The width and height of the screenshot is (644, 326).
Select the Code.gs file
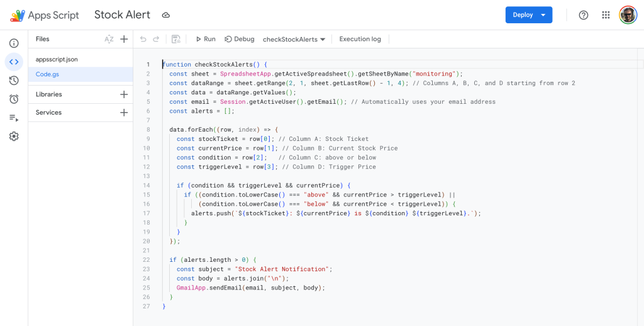[47, 74]
